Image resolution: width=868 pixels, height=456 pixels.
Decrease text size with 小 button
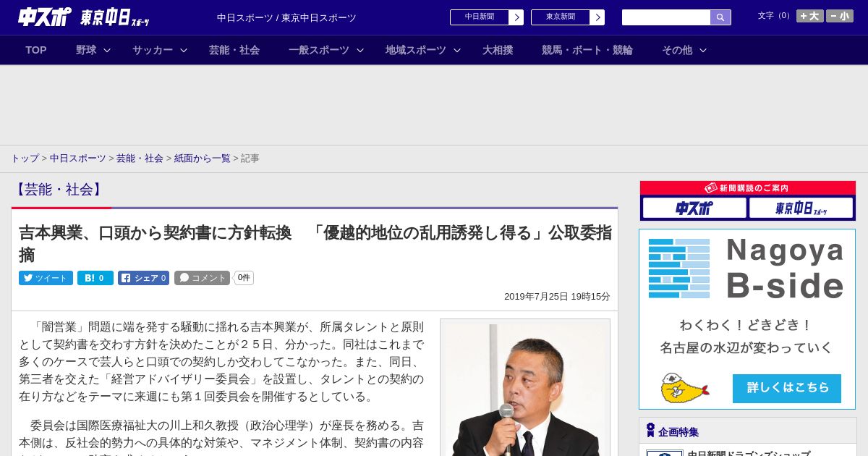(x=840, y=16)
